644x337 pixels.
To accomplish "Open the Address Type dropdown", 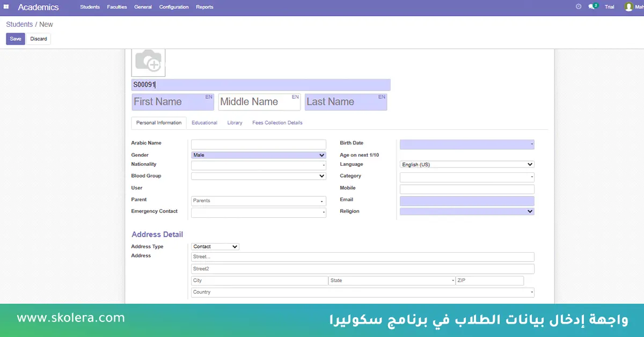I will [215, 247].
